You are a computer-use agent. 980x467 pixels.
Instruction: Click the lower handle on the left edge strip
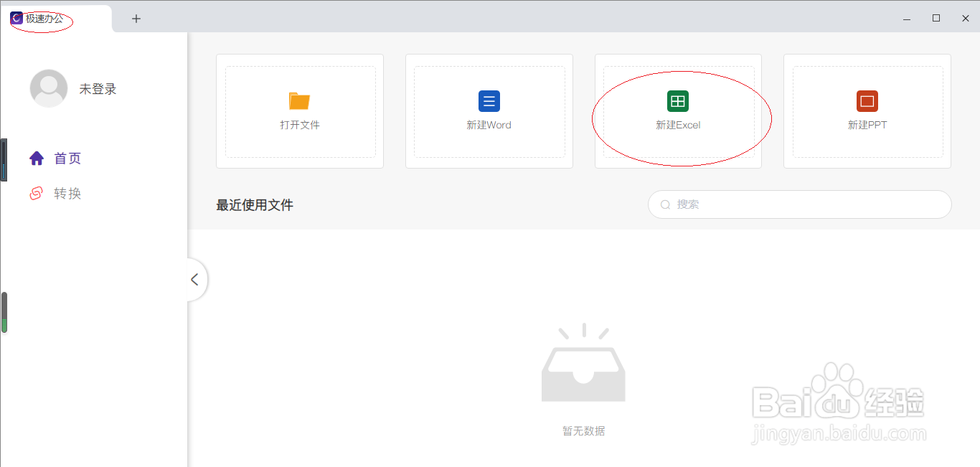tap(4, 313)
